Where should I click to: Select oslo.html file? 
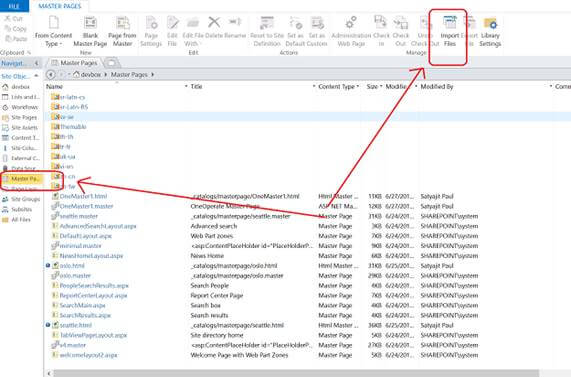point(72,266)
